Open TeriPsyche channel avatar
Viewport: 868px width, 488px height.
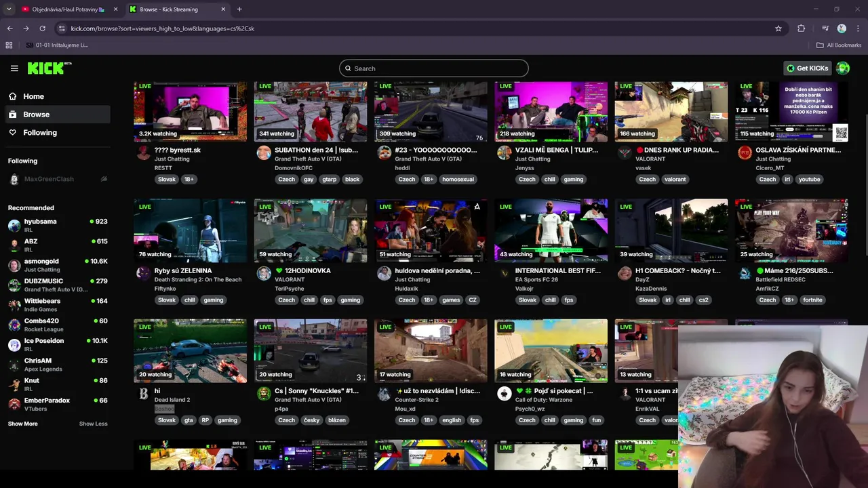pyautogui.click(x=264, y=273)
